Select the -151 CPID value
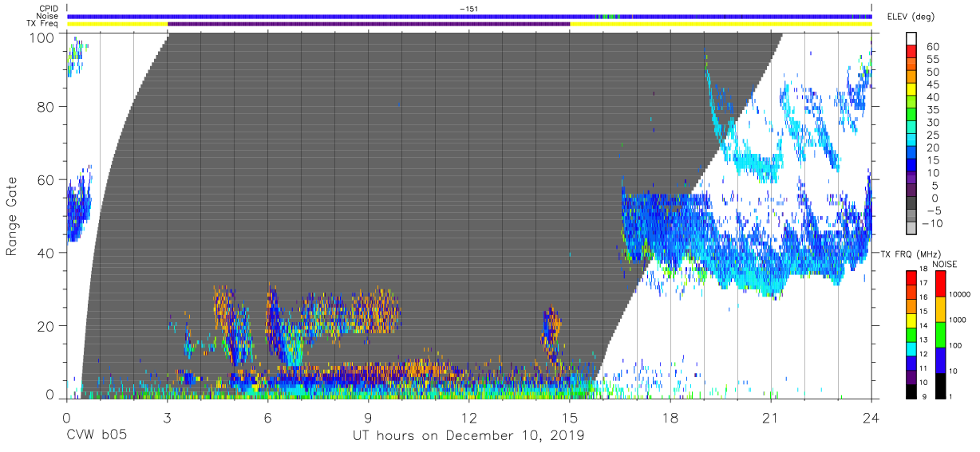Image resolution: width=980 pixels, height=452 pixels. [469, 9]
